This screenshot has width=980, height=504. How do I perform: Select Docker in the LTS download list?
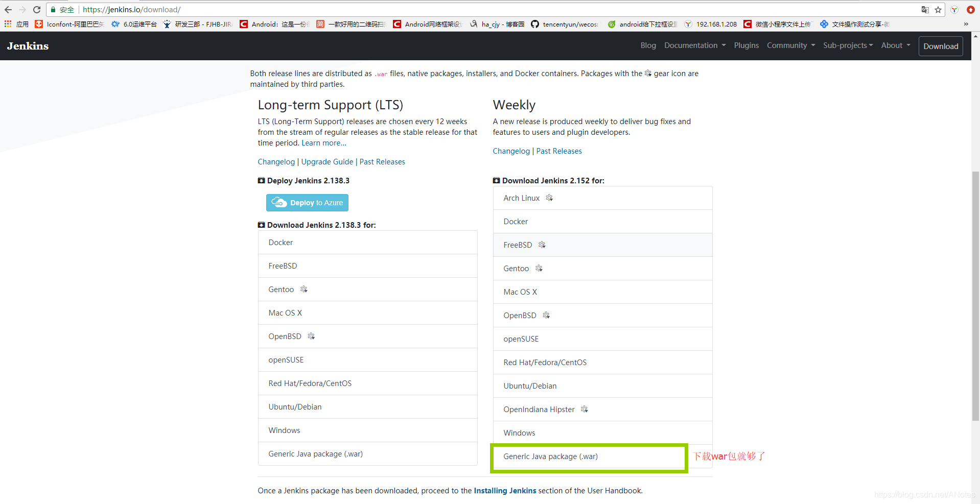click(x=368, y=243)
